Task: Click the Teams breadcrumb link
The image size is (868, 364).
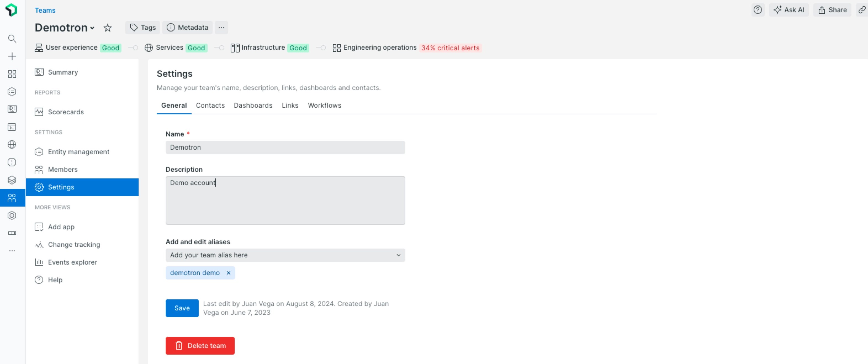Action: pos(45,10)
